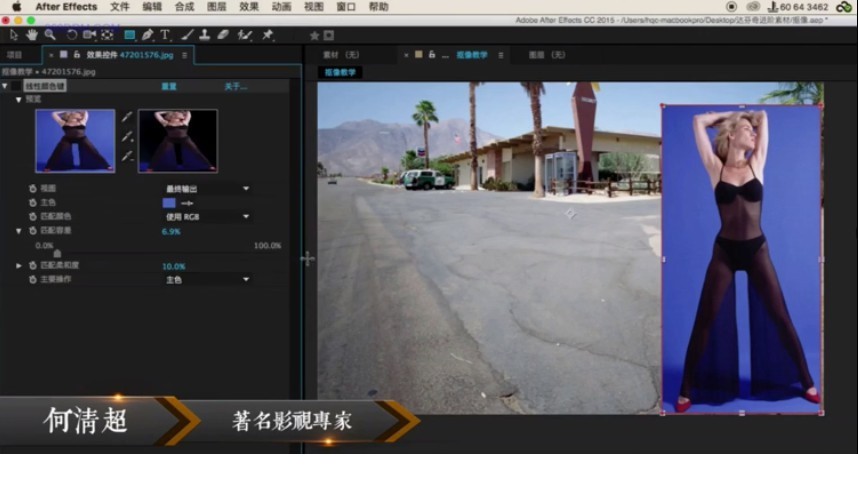
Task: Select the Selection arrow tool
Action: [x=14, y=35]
